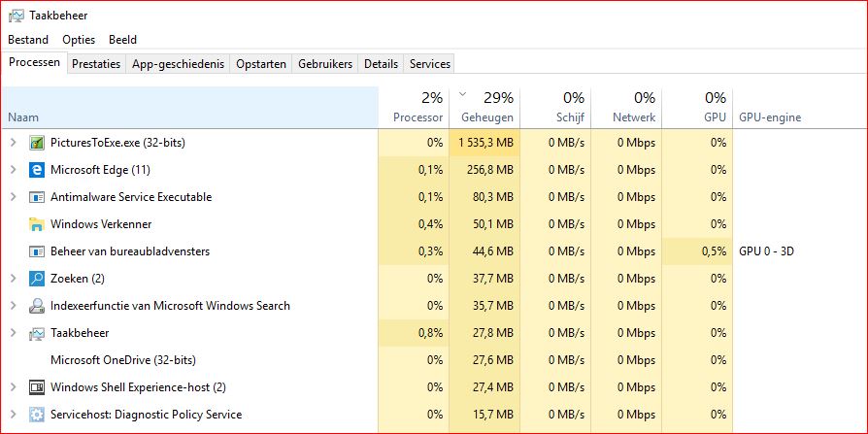Expand the PicturesToExe.exe process group
Screen dimensions: 868x434
[x=13, y=143]
